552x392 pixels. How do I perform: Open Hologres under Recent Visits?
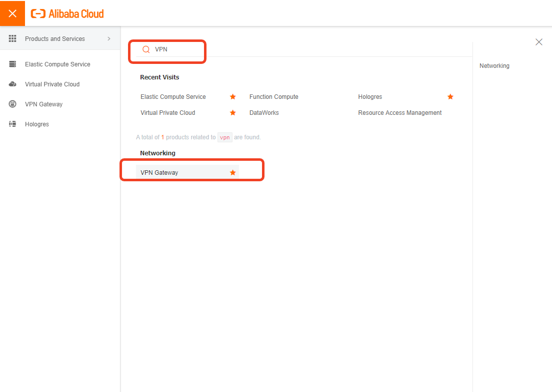pos(370,97)
